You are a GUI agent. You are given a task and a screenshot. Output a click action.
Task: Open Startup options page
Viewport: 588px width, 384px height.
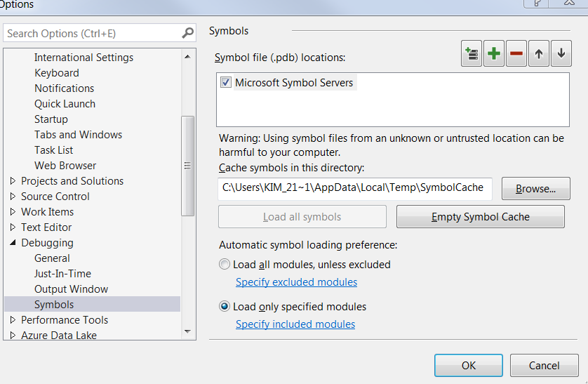[51, 119]
